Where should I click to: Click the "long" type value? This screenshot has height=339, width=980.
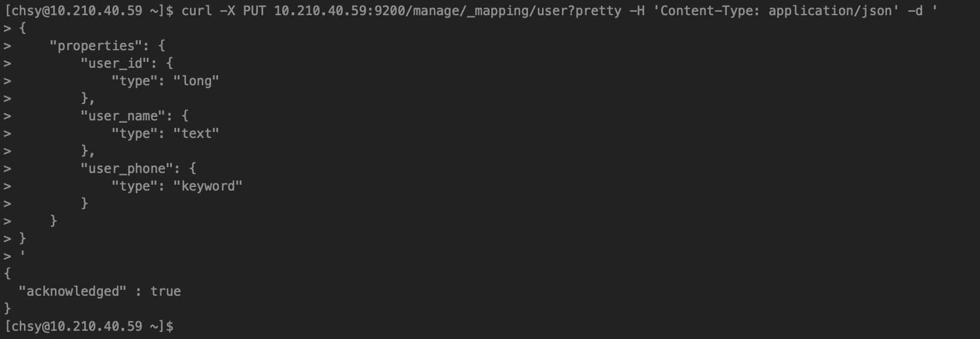[x=196, y=81]
